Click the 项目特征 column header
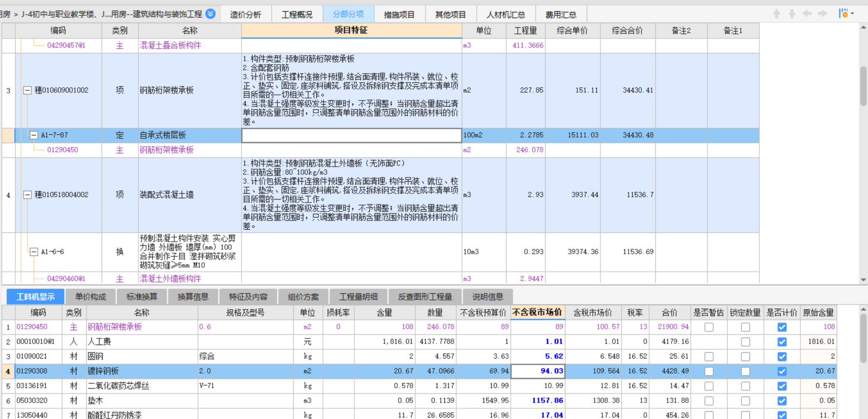Screen dimensions: 868x419 [x=351, y=30]
